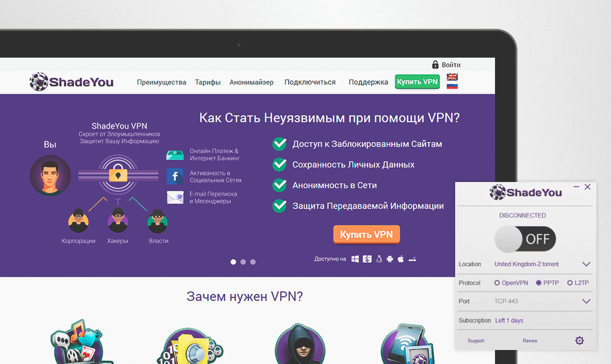Click the macOS Finder platform icon
The image size is (611, 364).
click(367, 259)
